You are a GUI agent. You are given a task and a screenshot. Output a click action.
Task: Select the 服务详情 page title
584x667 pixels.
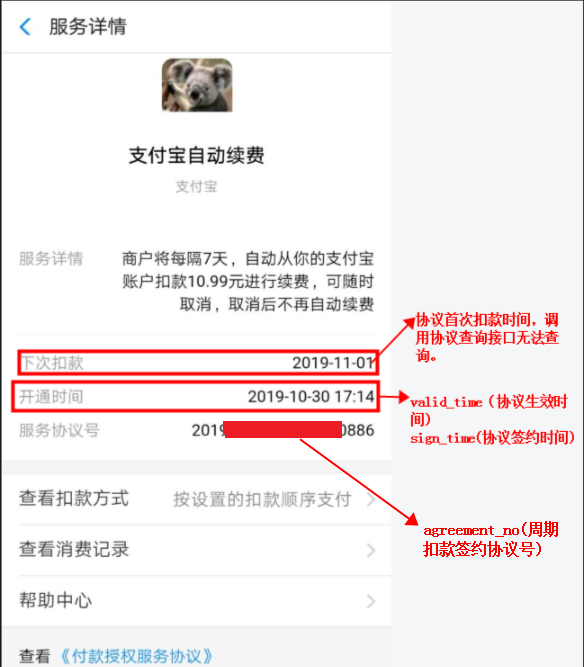click(x=88, y=27)
